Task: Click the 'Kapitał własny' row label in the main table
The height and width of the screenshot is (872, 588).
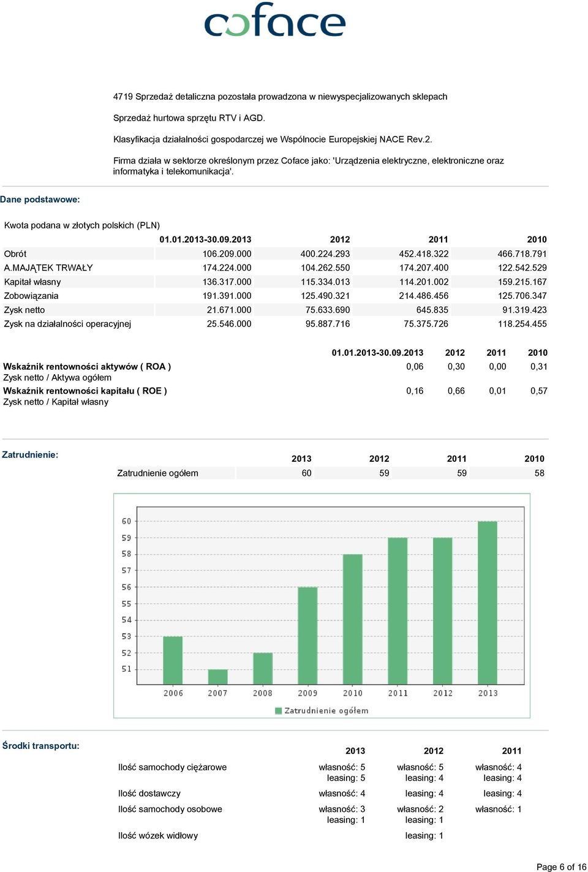Action: (x=32, y=282)
